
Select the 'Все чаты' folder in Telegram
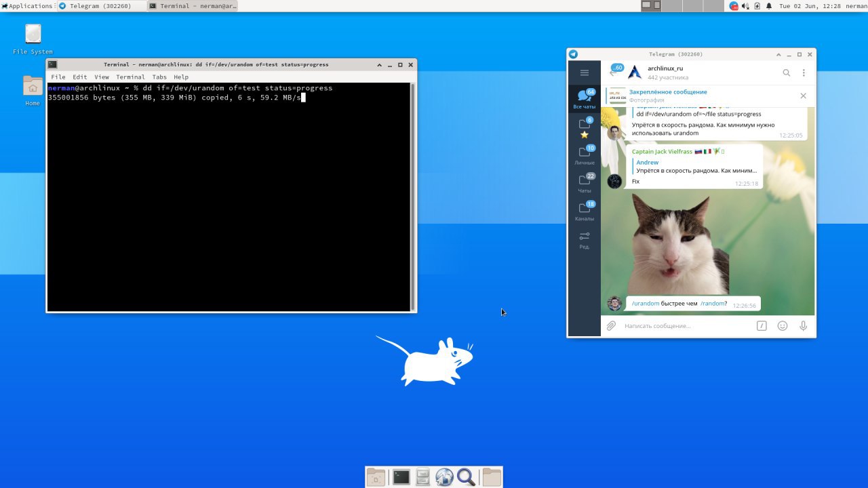[585, 99]
